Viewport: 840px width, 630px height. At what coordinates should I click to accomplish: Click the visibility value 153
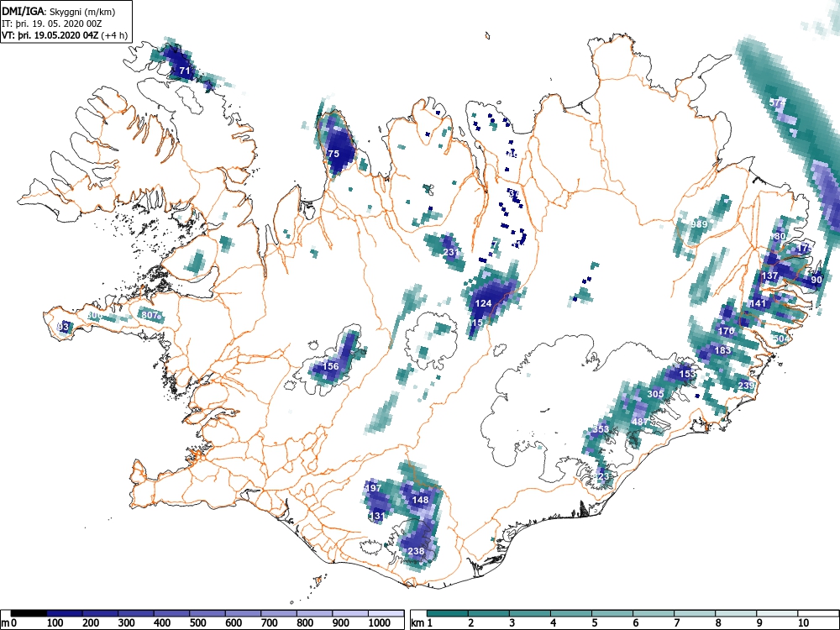[687, 374]
